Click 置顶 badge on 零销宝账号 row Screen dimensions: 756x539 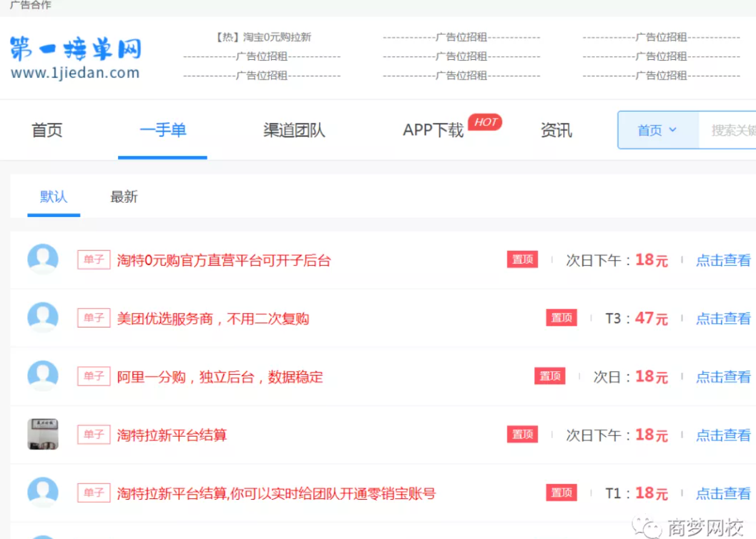561,493
